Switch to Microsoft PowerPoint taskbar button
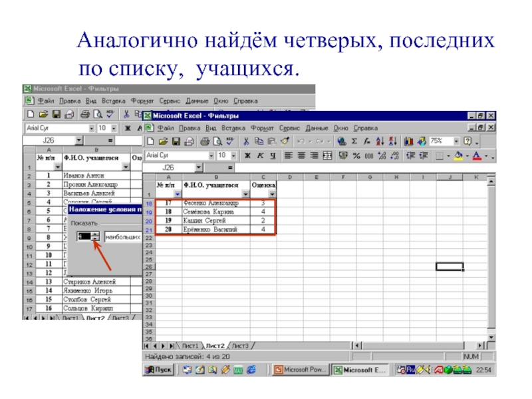 301,370
